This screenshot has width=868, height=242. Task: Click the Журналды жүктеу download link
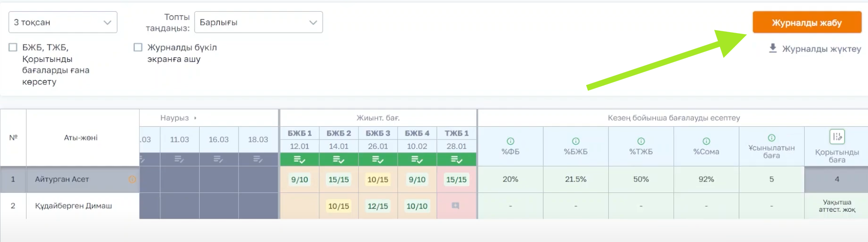(x=815, y=49)
